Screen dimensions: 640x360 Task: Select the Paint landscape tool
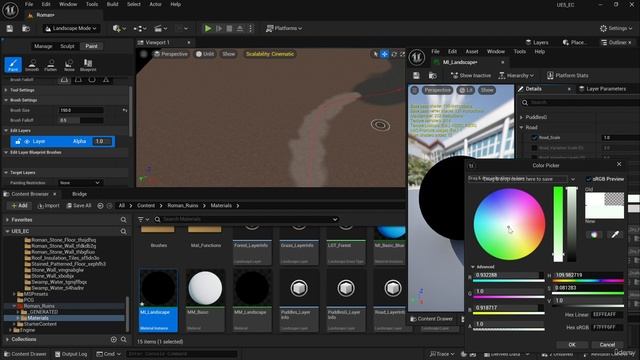13,64
